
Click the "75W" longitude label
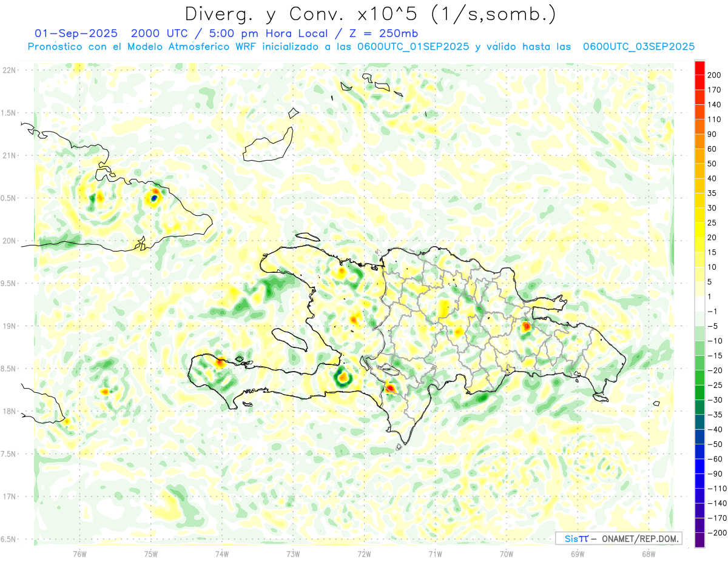[151, 554]
